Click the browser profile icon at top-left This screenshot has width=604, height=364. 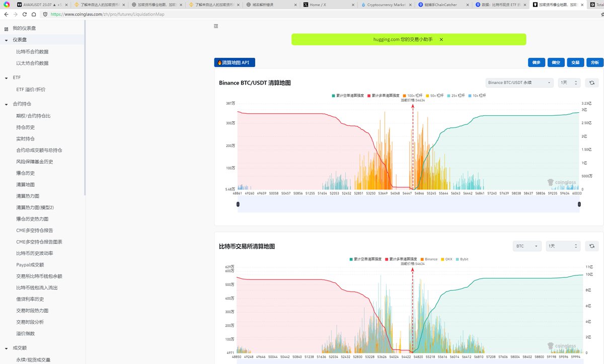(7, 5)
